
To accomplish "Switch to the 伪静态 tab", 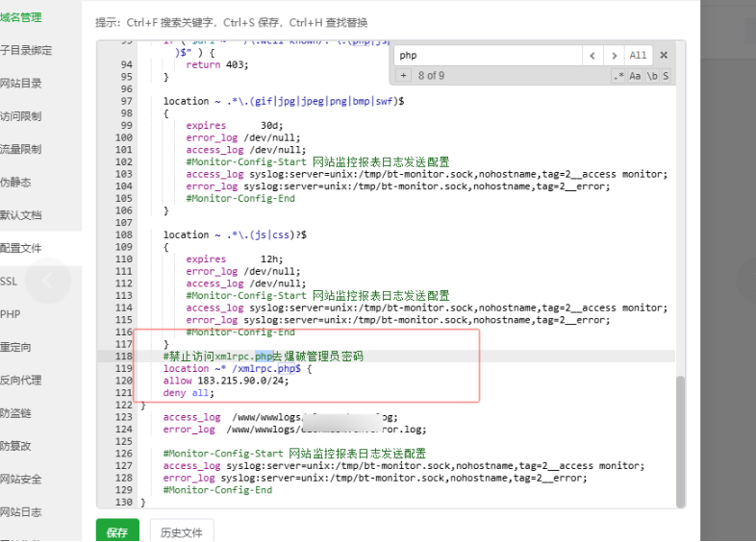I will [15, 182].
